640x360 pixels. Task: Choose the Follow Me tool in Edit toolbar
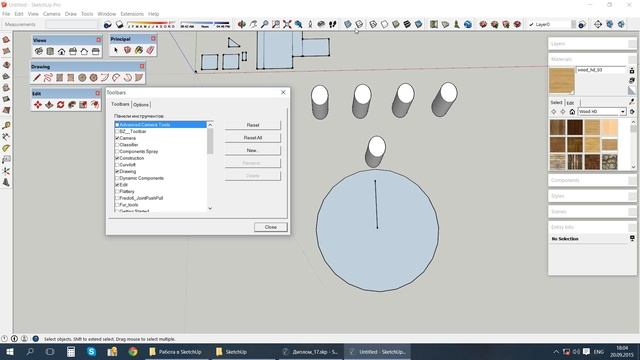click(72, 104)
